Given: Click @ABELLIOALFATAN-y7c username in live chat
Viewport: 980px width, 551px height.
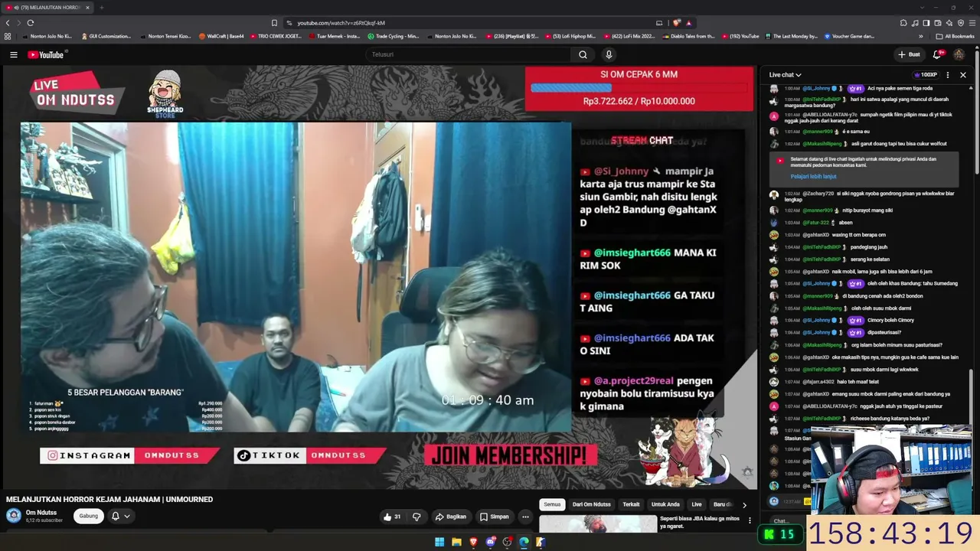Looking at the screenshot, I should point(831,115).
